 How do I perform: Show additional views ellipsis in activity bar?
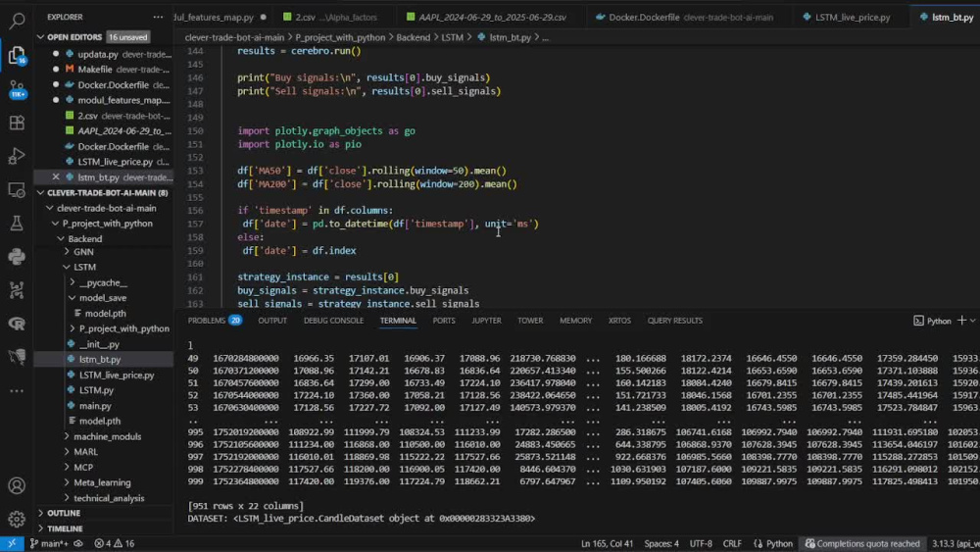(17, 390)
